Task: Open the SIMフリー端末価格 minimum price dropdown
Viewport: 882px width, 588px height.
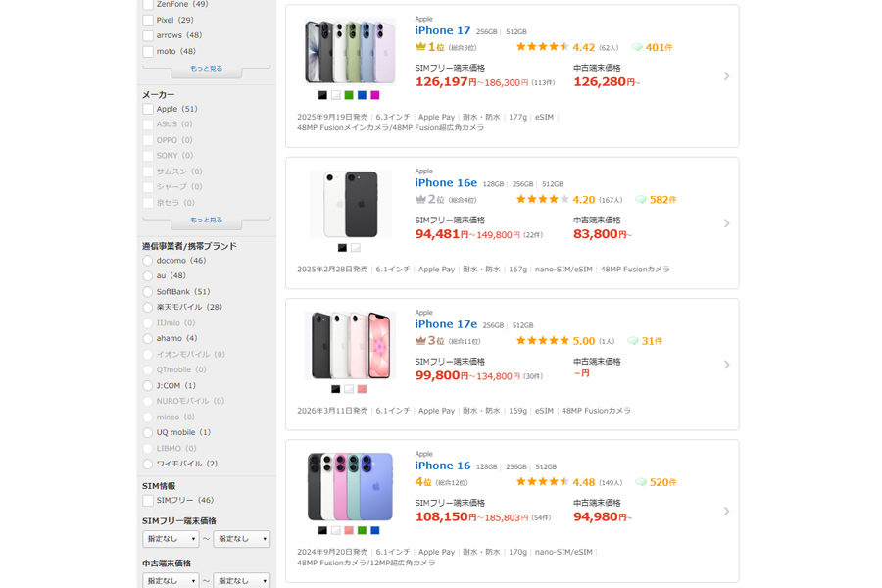Action: pyautogui.click(x=171, y=539)
